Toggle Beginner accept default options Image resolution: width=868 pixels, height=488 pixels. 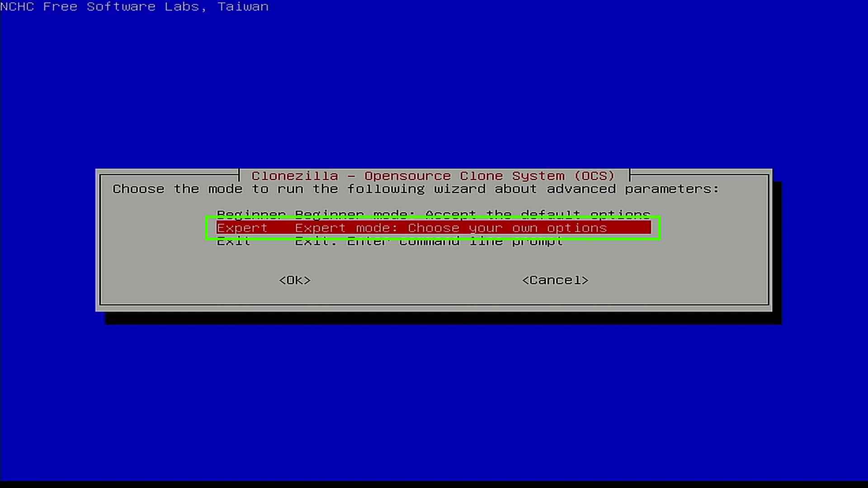[434, 215]
